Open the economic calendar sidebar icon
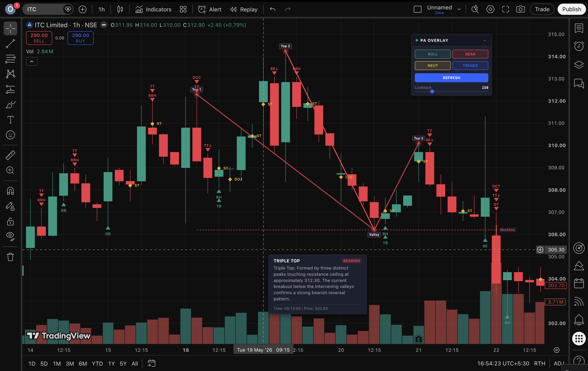 pos(579,283)
